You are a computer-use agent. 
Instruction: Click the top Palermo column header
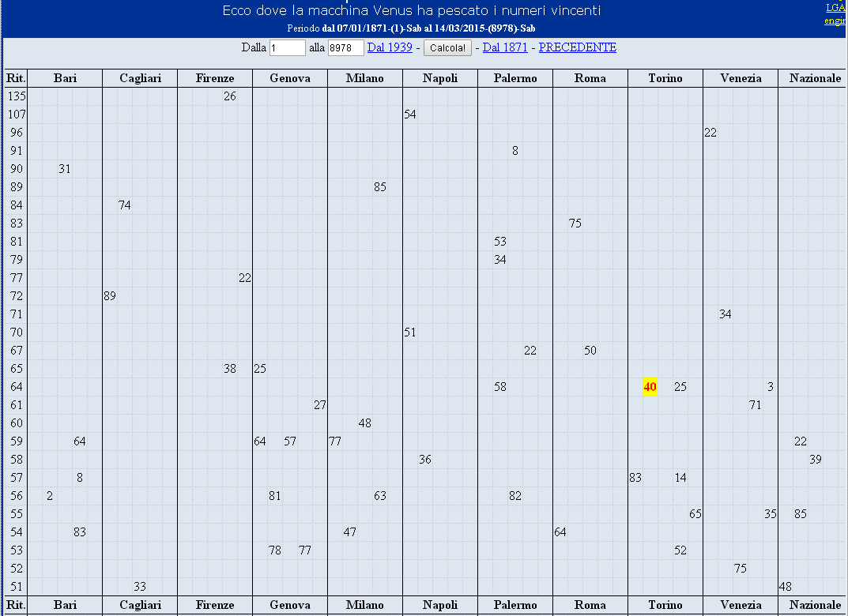pyautogui.click(x=515, y=78)
